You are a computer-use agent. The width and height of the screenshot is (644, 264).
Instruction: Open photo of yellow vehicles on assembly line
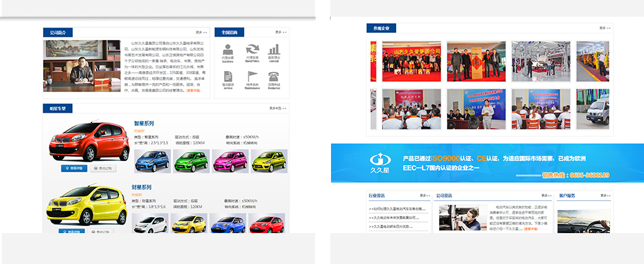click(592, 62)
